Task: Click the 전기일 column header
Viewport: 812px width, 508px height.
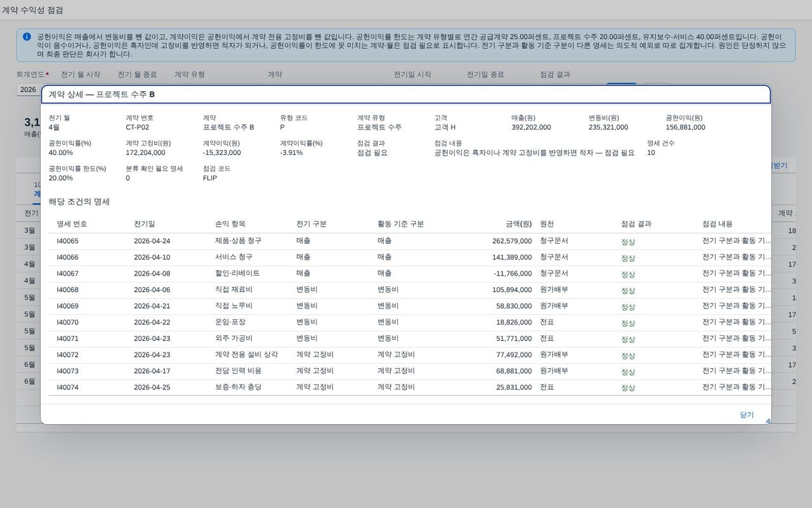Action: [144, 224]
